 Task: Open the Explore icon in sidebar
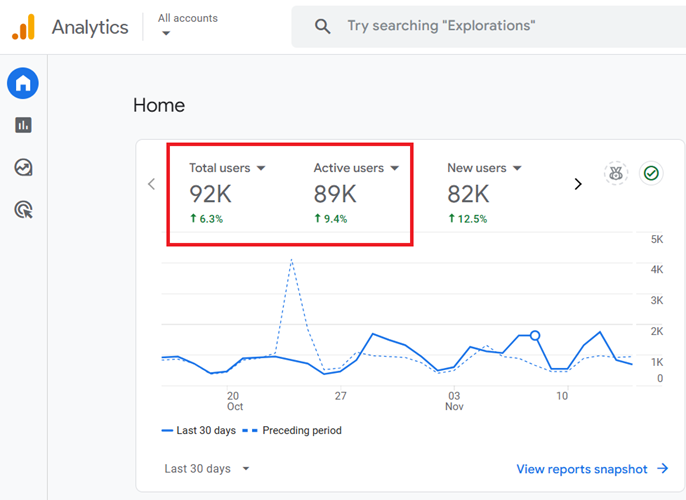click(x=23, y=167)
